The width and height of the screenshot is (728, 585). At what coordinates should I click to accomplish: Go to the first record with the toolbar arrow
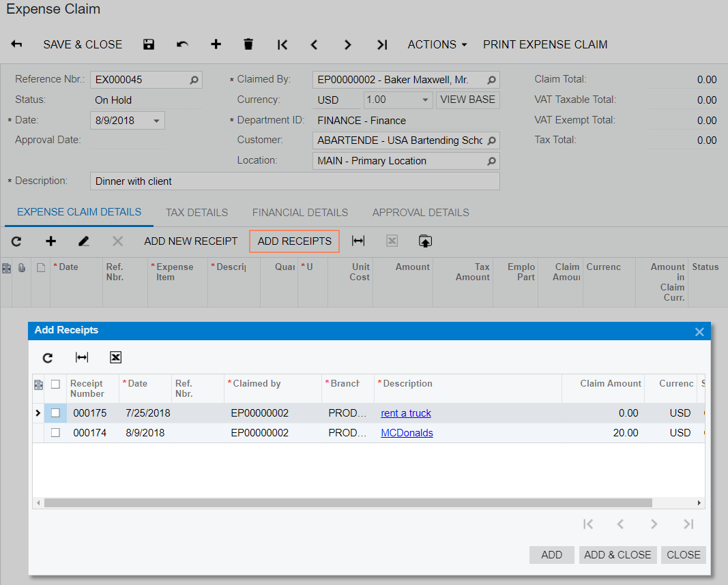(x=282, y=44)
